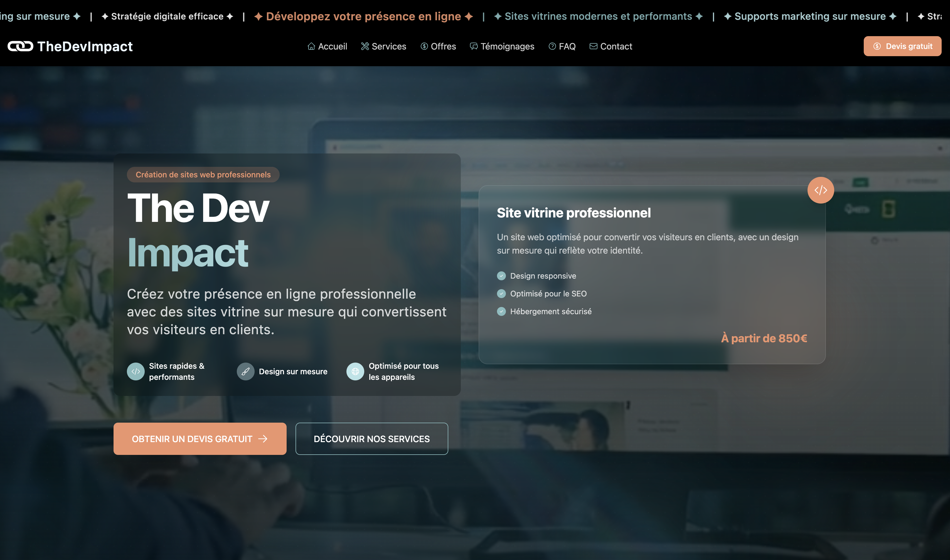
Task: Click the Design responsive feature text
Action: 543,276
